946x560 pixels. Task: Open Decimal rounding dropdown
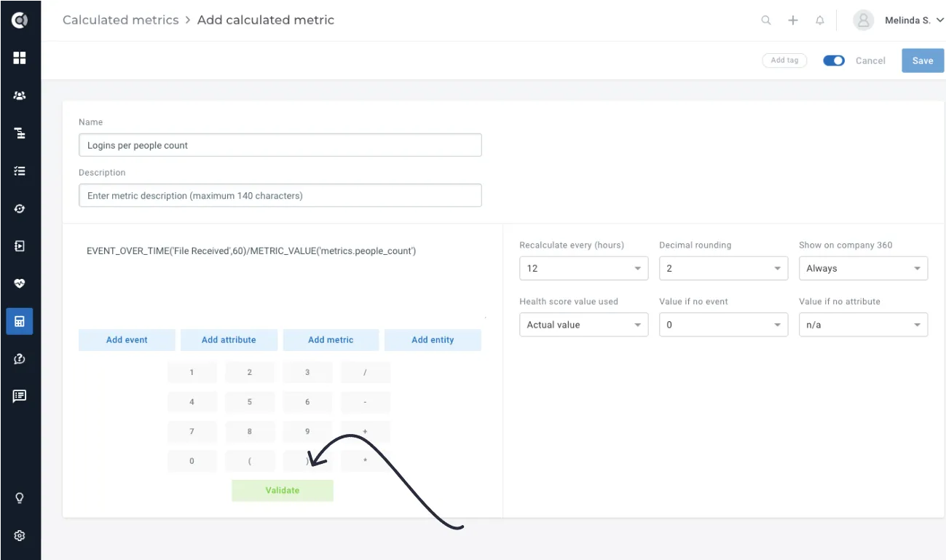pos(723,268)
